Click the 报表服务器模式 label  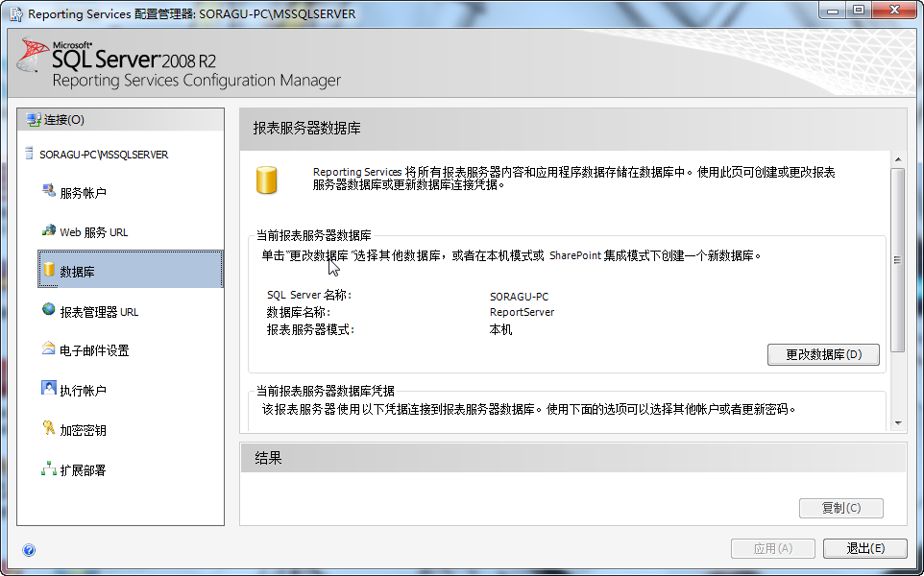coord(310,330)
